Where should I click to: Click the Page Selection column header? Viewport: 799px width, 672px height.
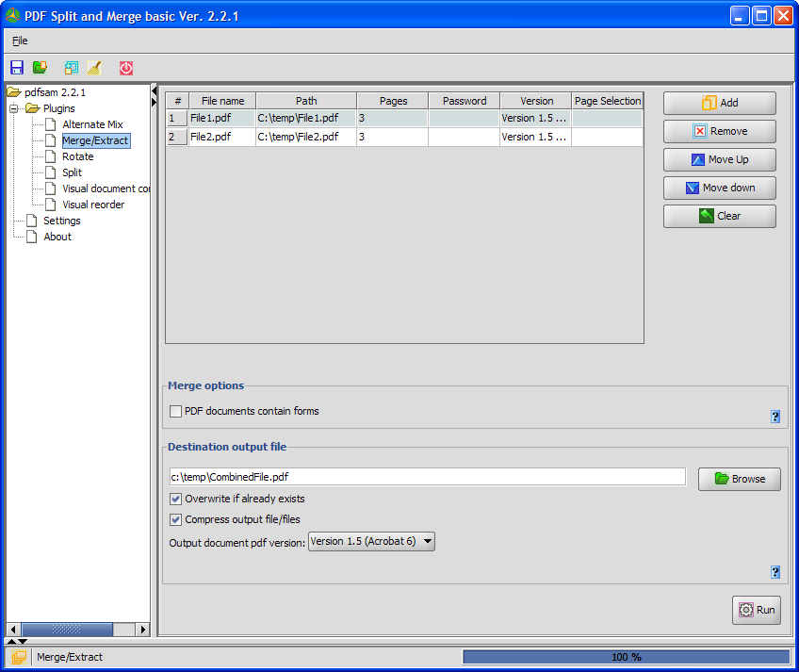click(x=608, y=101)
